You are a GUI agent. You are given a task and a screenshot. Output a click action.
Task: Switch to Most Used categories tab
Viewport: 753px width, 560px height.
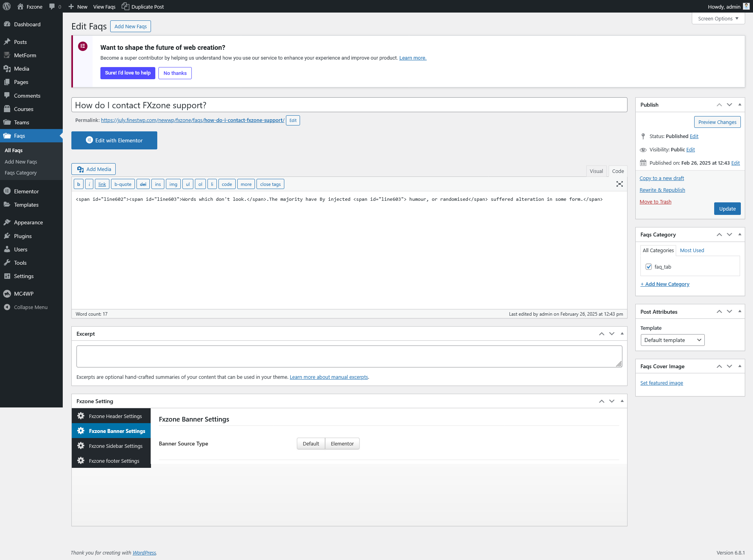coord(692,250)
